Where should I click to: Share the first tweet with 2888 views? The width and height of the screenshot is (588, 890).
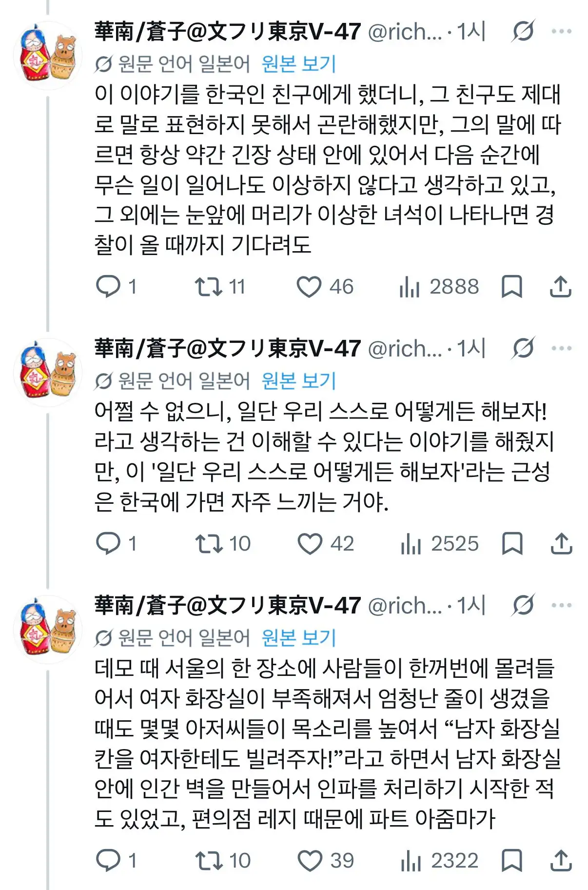561,286
